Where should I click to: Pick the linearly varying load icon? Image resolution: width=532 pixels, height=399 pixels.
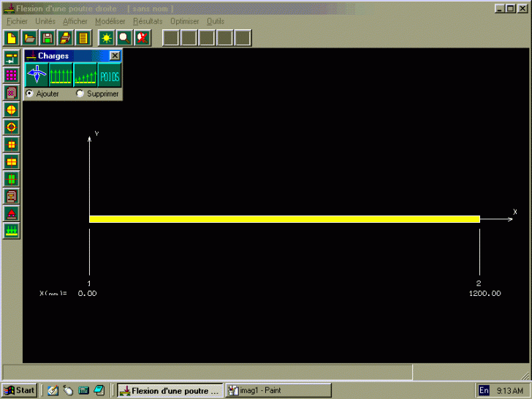pyautogui.click(x=85, y=75)
